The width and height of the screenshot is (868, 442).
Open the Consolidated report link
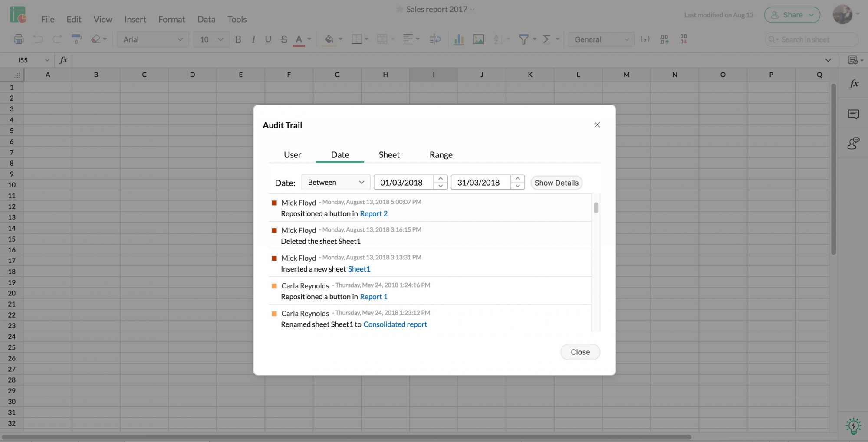tap(395, 324)
